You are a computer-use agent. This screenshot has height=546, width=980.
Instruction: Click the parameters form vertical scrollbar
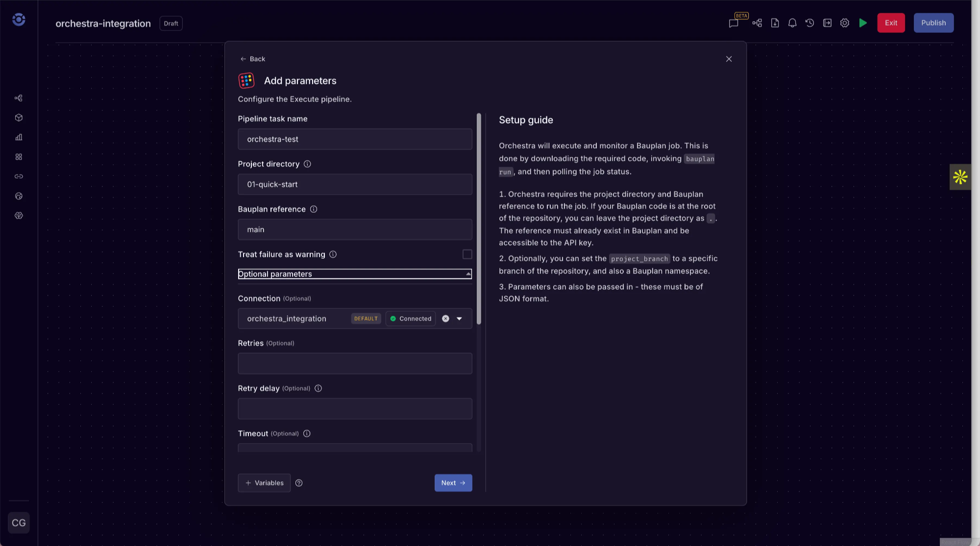[479, 219]
